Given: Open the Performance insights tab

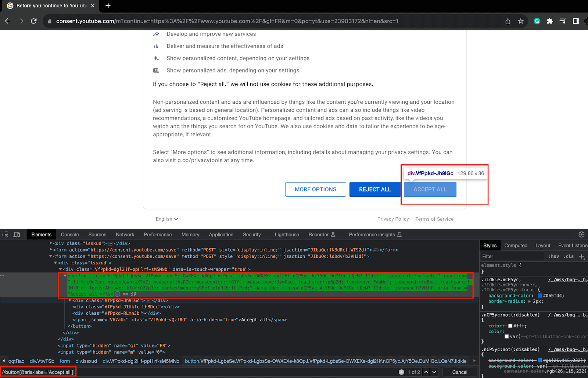Looking at the screenshot, I should pyautogui.click(x=375, y=234).
